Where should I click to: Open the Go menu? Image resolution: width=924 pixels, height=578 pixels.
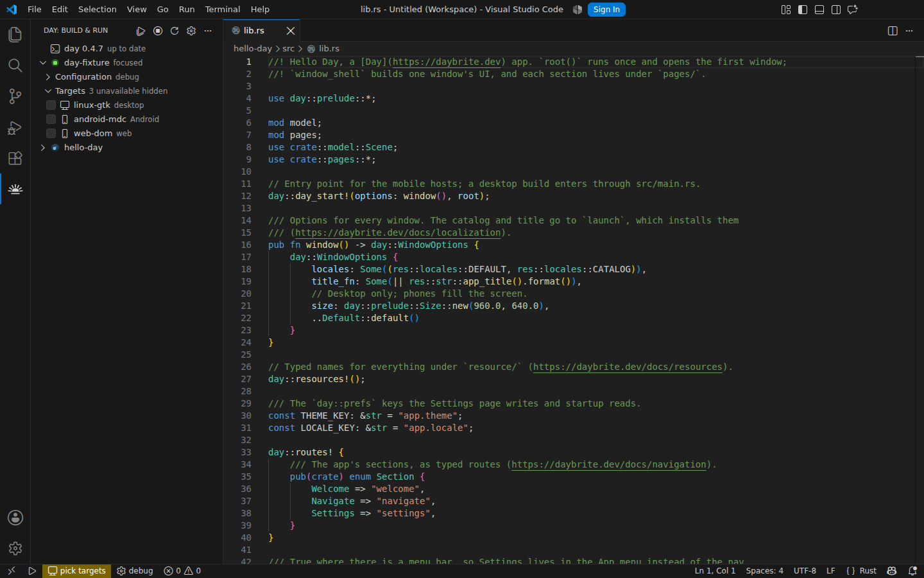click(x=163, y=10)
